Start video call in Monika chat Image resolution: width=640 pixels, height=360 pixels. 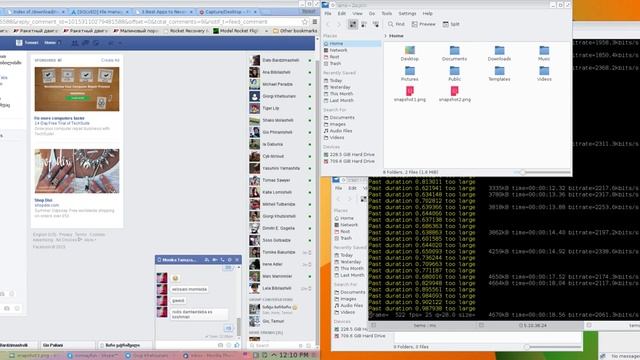[x=215, y=260]
